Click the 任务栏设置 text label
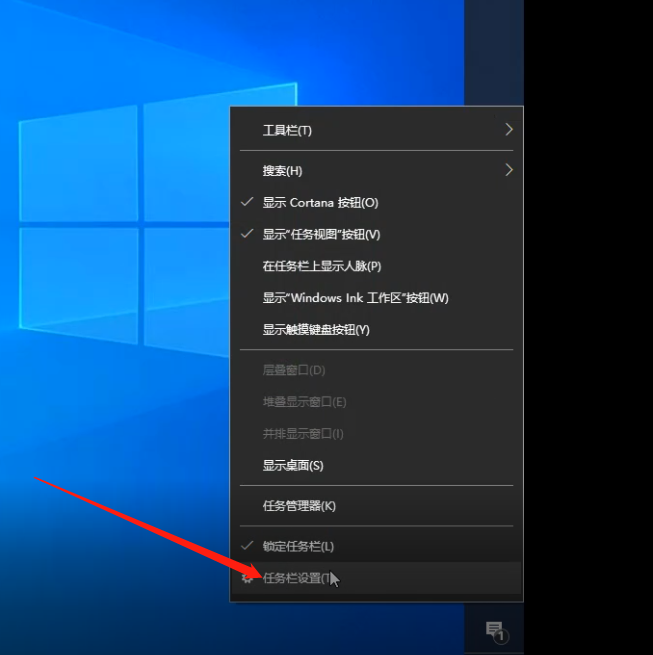The width and height of the screenshot is (653, 655). coord(292,578)
